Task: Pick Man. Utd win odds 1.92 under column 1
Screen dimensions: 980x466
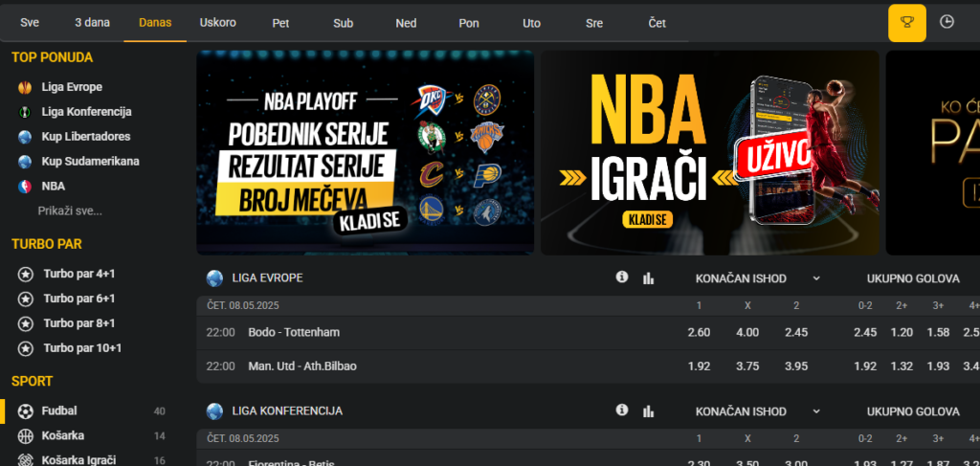Action: click(699, 366)
